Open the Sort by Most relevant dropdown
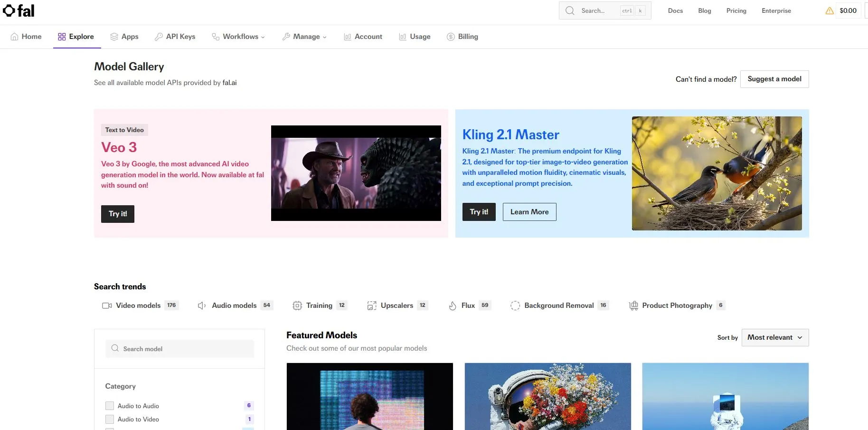 point(775,337)
